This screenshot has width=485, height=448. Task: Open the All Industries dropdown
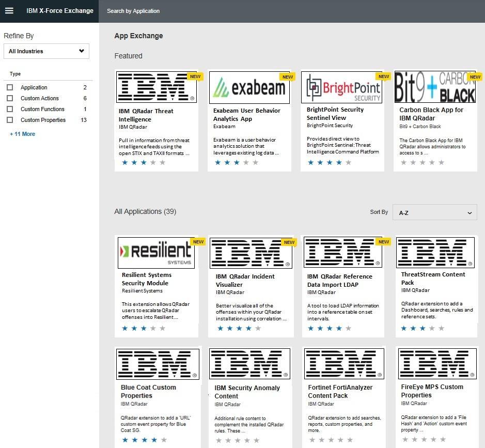pos(46,51)
